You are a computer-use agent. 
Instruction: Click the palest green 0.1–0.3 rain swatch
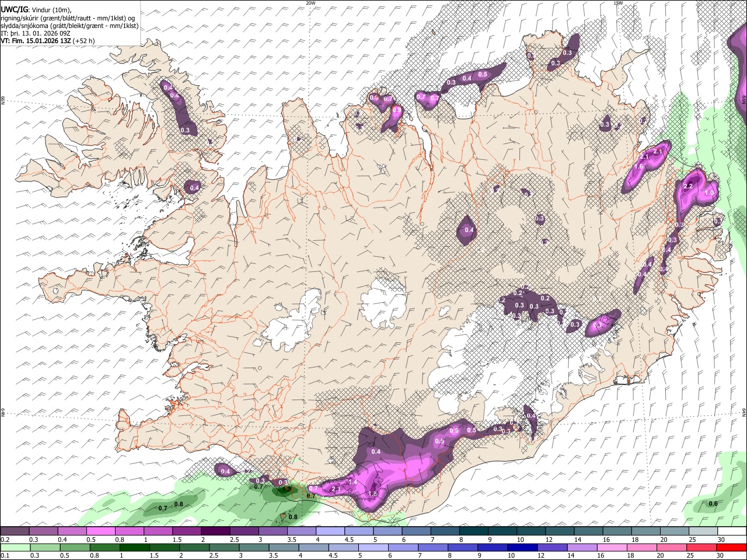(16, 547)
